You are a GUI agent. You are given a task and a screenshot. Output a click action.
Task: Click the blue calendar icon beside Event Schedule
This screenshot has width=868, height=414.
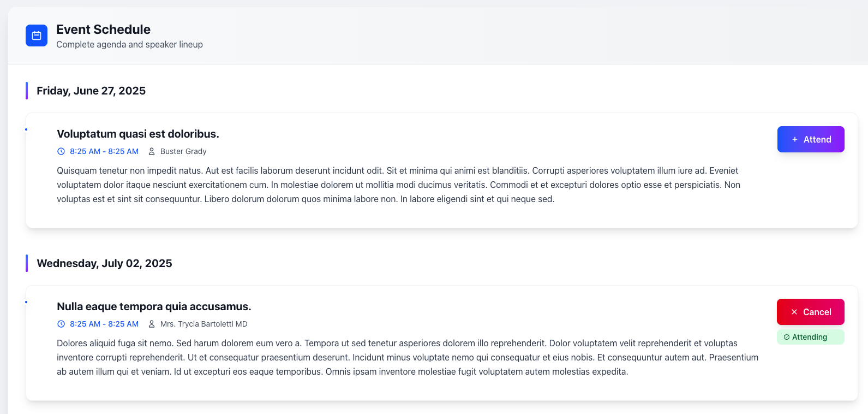click(37, 36)
